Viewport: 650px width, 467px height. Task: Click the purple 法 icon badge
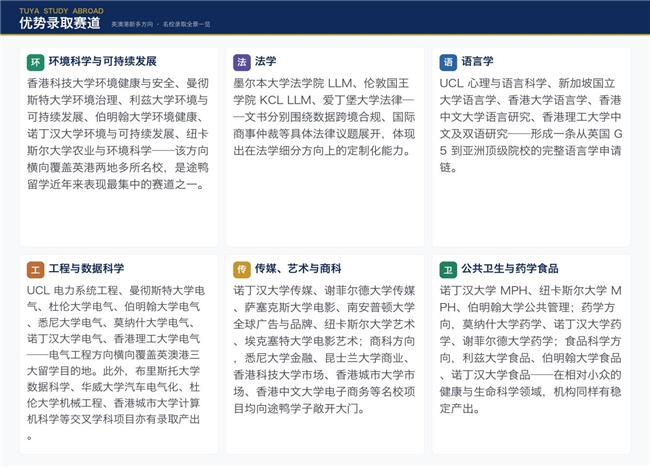[x=242, y=62]
